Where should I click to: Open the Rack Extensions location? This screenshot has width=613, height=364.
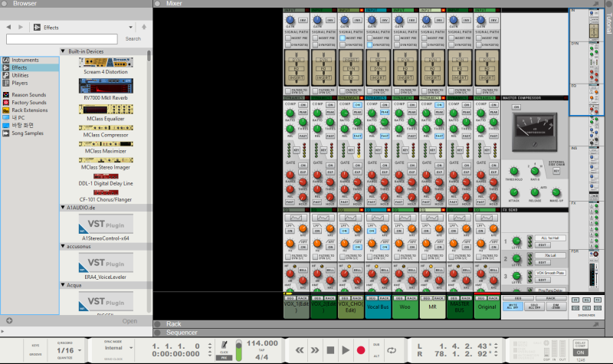[x=30, y=110]
